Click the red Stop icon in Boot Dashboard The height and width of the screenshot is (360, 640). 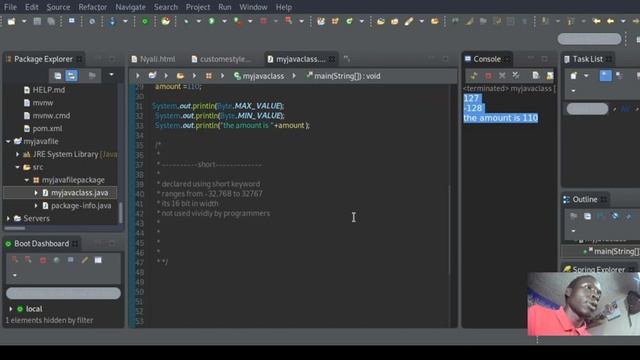[x=43, y=260]
